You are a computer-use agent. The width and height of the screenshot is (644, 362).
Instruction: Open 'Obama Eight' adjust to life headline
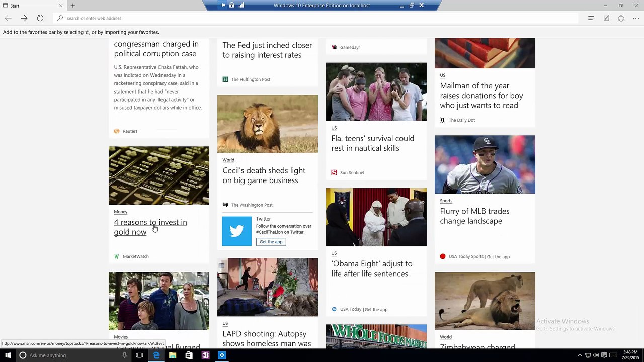[372, 268]
